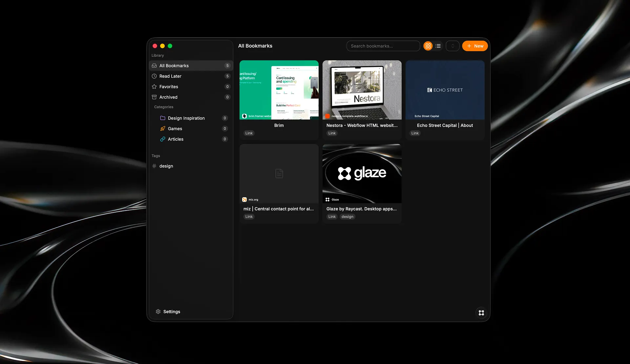This screenshot has width=630, height=364.
Task: Select All Bookmarks in the sidebar
Action: 191,66
